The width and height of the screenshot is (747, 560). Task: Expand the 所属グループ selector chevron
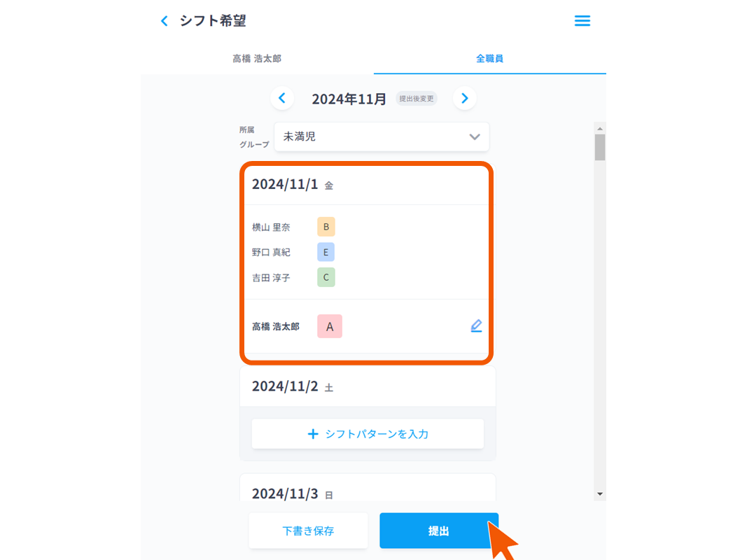pyautogui.click(x=473, y=136)
